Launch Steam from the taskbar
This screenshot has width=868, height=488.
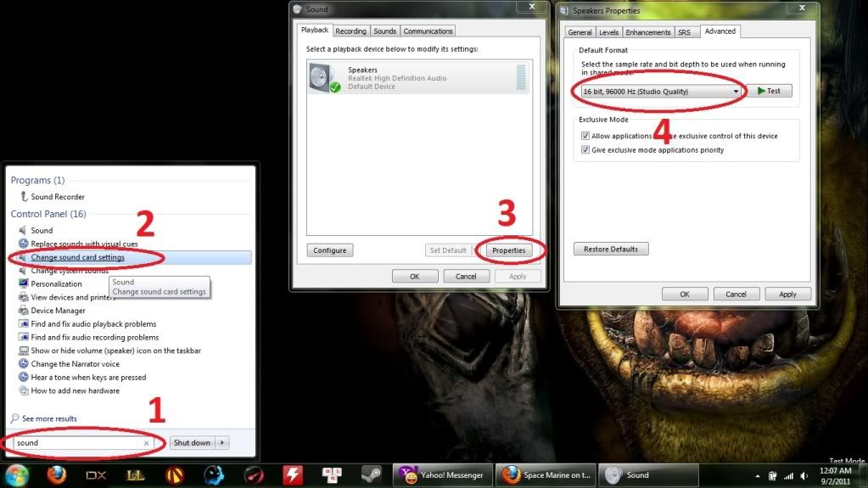click(x=371, y=474)
